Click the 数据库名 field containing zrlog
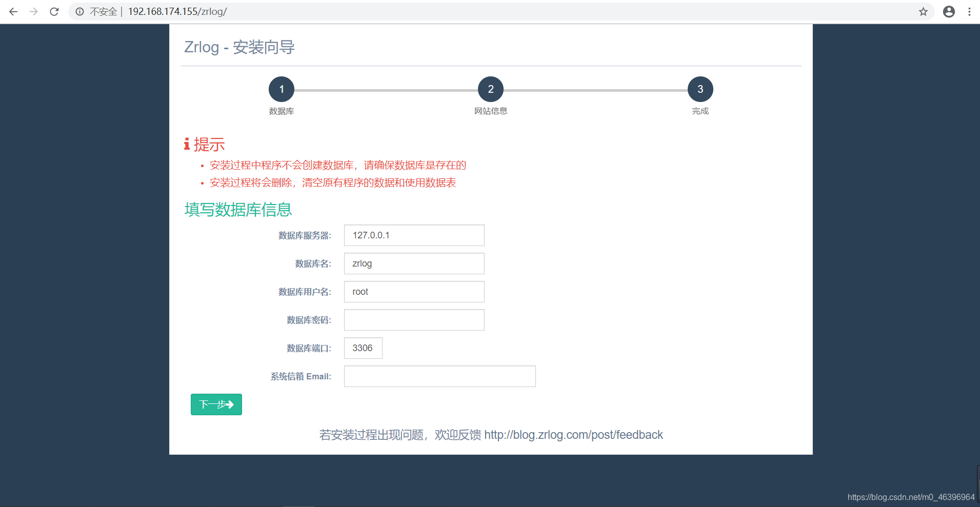 coord(414,263)
